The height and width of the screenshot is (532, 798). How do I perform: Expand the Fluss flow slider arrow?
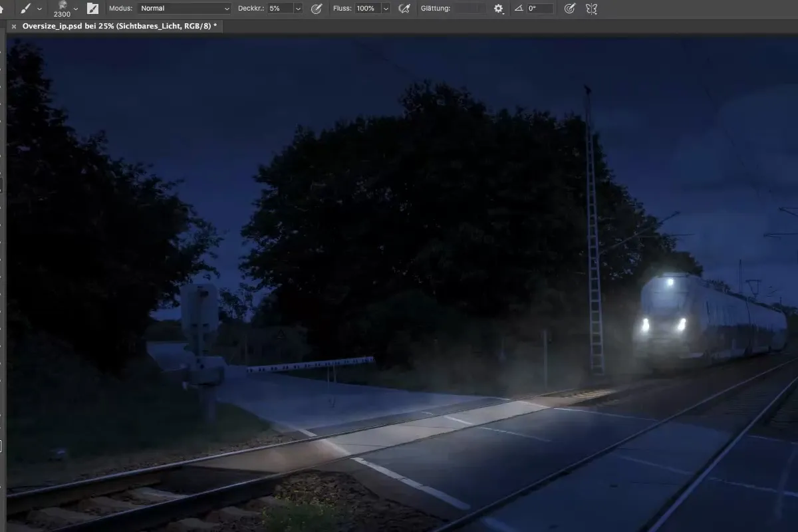click(x=386, y=9)
